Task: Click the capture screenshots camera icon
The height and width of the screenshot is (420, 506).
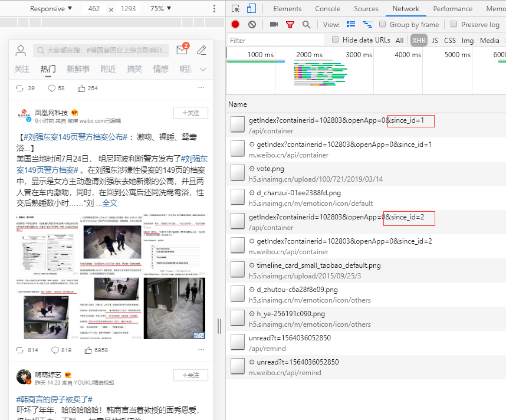Action: click(x=274, y=24)
